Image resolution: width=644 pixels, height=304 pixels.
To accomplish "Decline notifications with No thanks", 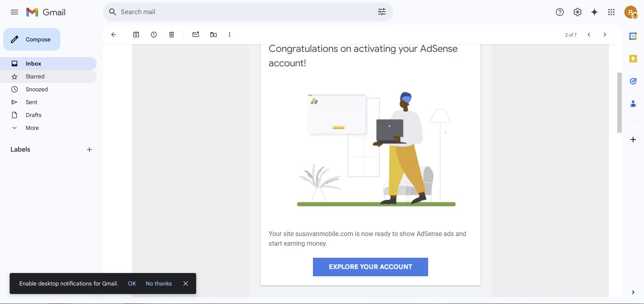I will [x=159, y=283].
